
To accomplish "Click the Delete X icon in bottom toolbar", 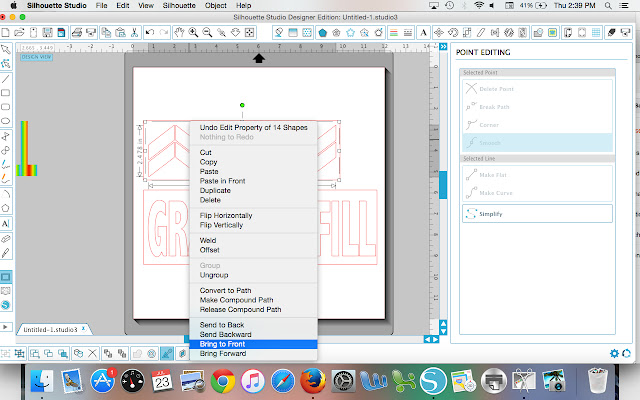I will point(93,353).
